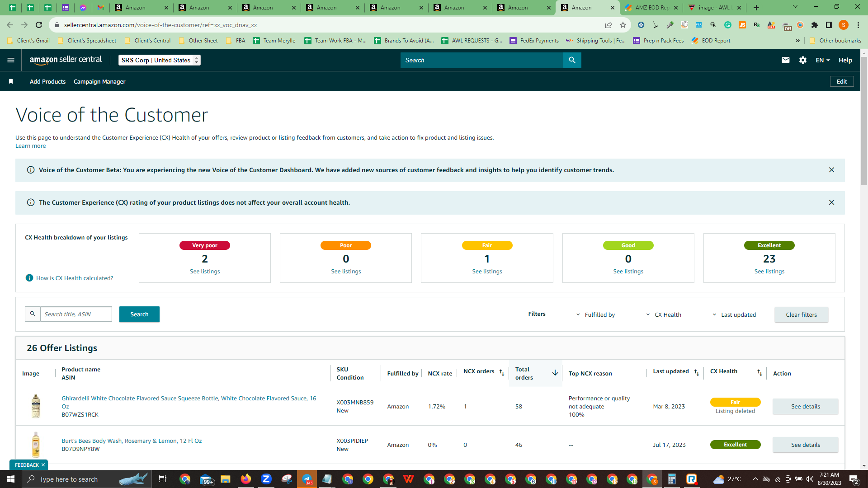The image size is (868, 488).
Task: Reload the browser page
Action: click(x=39, y=25)
